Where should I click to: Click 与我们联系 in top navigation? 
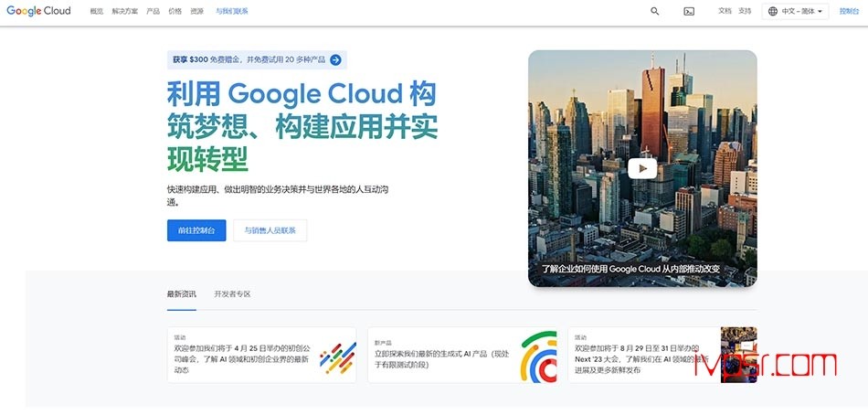pyautogui.click(x=232, y=11)
